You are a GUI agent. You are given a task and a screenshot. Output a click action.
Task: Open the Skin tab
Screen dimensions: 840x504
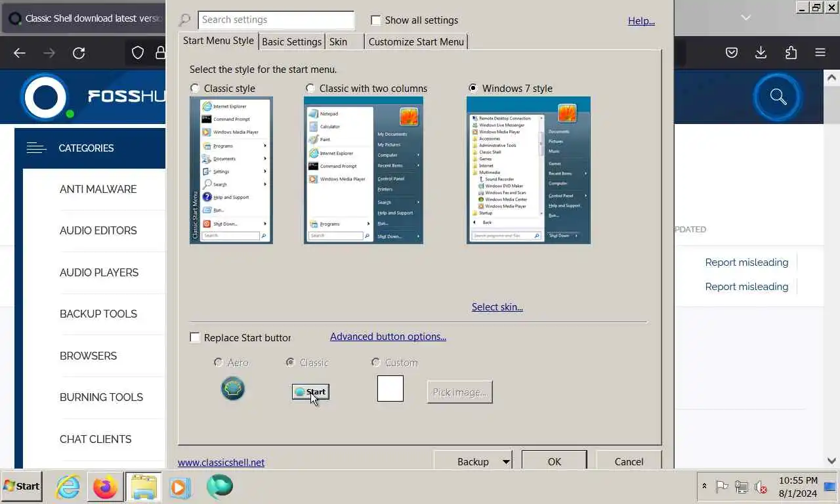click(344, 42)
